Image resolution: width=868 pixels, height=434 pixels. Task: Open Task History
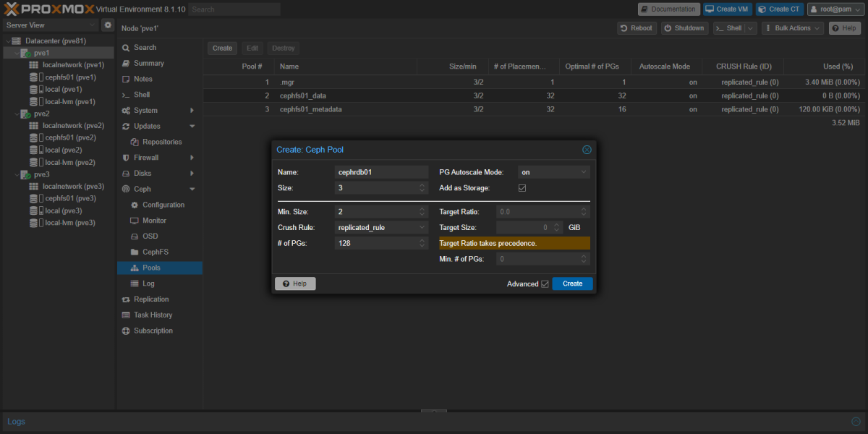point(153,315)
